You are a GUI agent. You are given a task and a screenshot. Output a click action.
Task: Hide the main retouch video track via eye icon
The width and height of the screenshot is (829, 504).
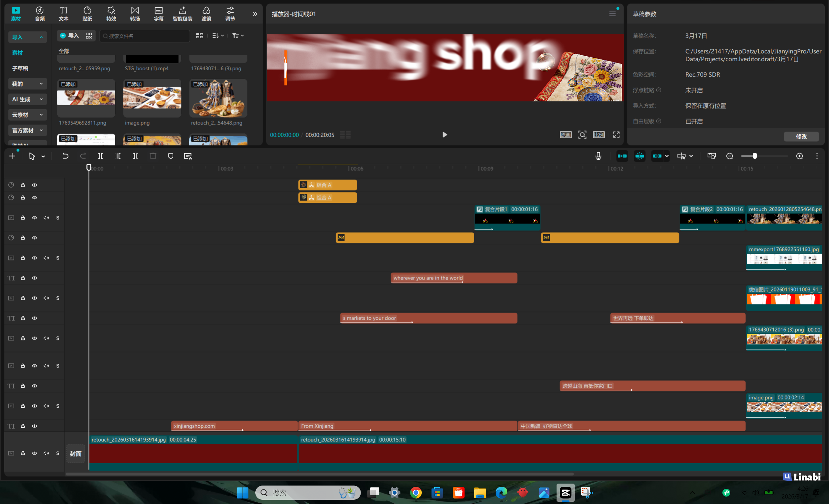pos(34,453)
